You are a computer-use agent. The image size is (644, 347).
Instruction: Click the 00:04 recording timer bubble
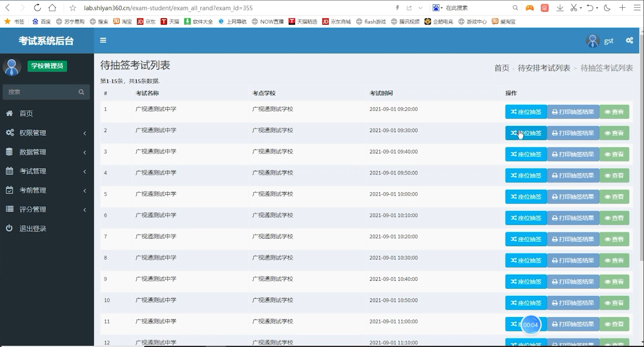[531, 325]
